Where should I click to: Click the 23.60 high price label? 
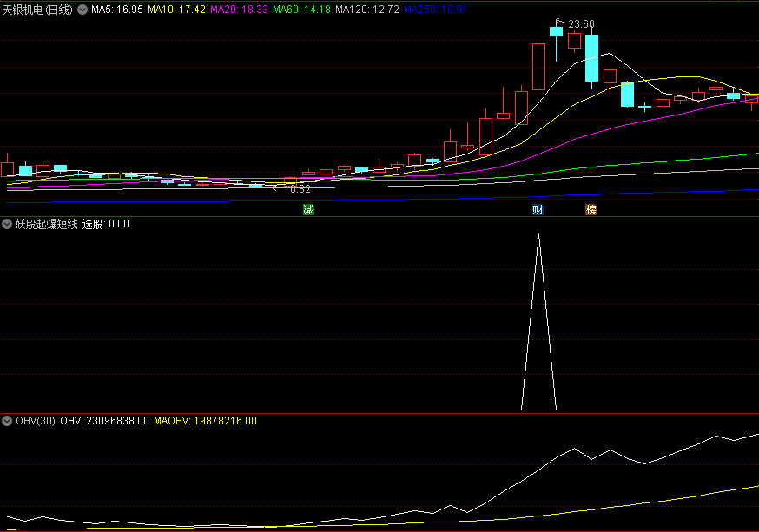pos(581,24)
